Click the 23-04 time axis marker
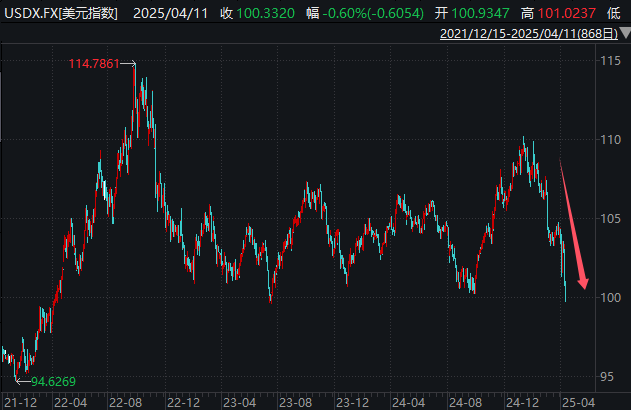The width and height of the screenshot is (631, 410). click(241, 402)
